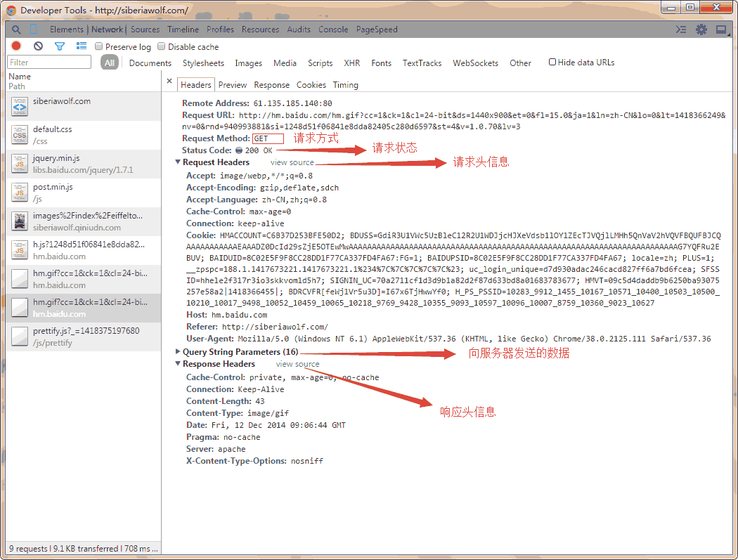Switch to the Timing tab
This screenshot has width=738, height=560.
(x=346, y=85)
